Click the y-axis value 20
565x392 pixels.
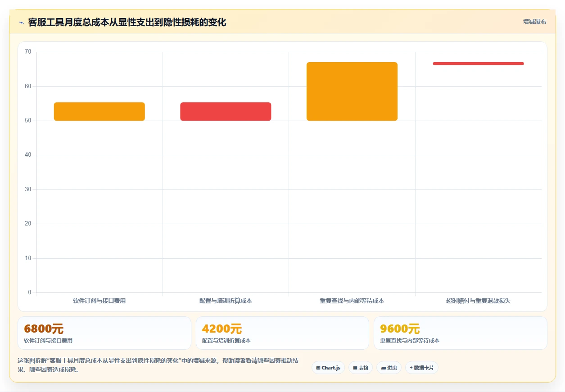click(x=28, y=224)
